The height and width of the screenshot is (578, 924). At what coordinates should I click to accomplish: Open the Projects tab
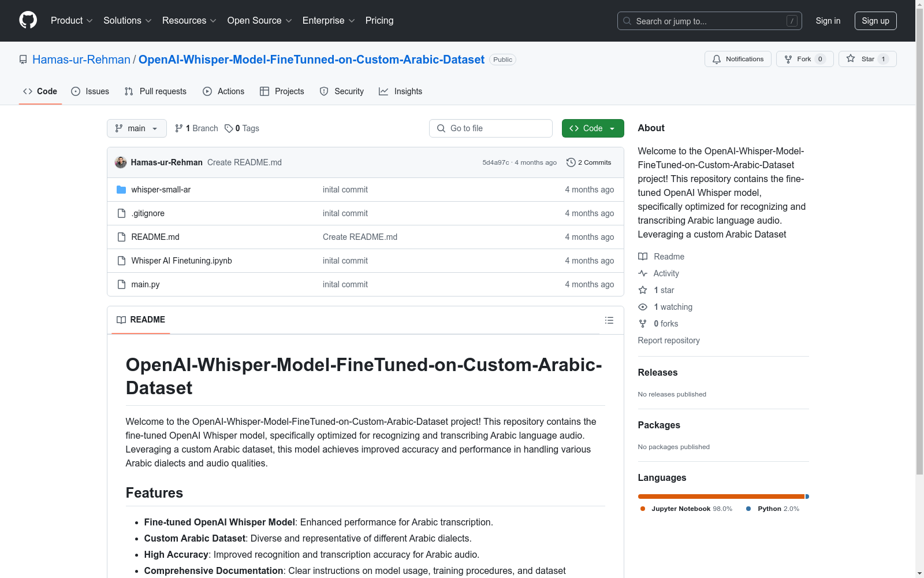tap(282, 91)
